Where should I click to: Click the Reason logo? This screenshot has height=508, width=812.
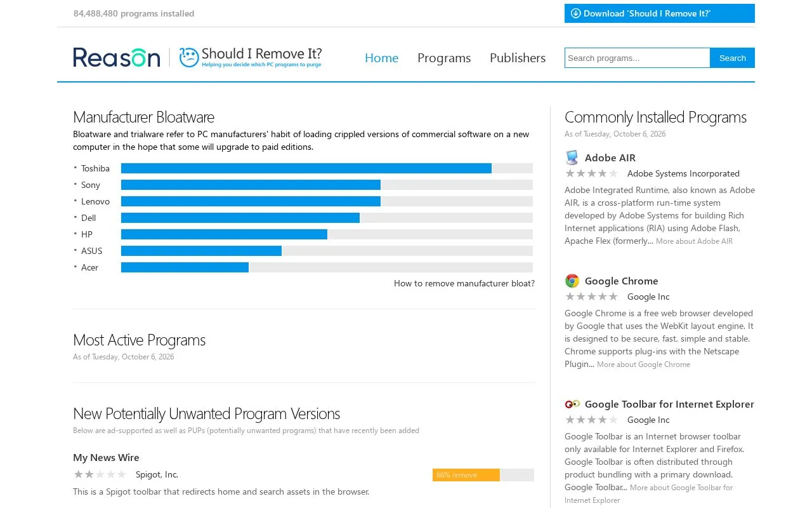point(117,57)
